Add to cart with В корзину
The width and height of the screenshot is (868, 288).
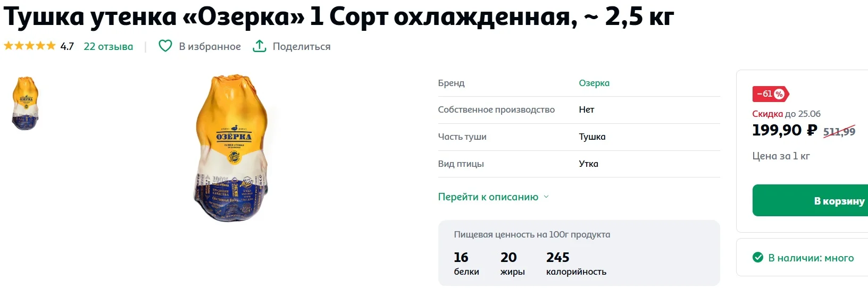810,201
